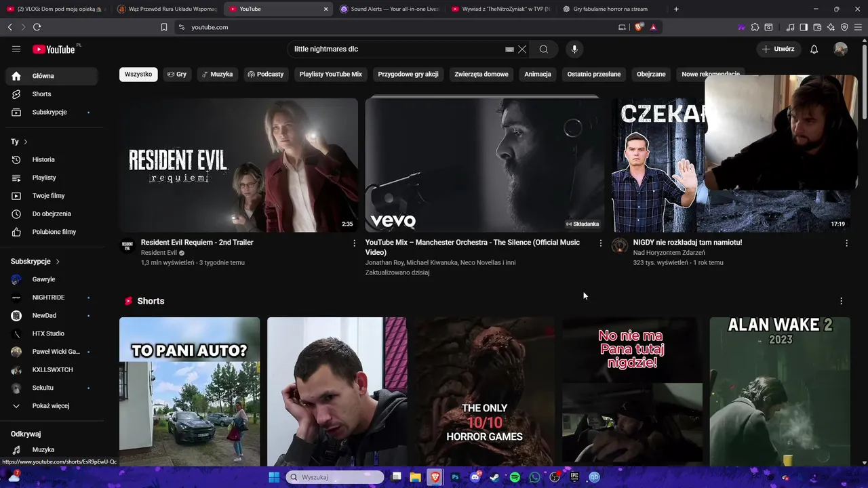Select the Wszystko filter chip
Screen dimensions: 868x488
click(138, 74)
